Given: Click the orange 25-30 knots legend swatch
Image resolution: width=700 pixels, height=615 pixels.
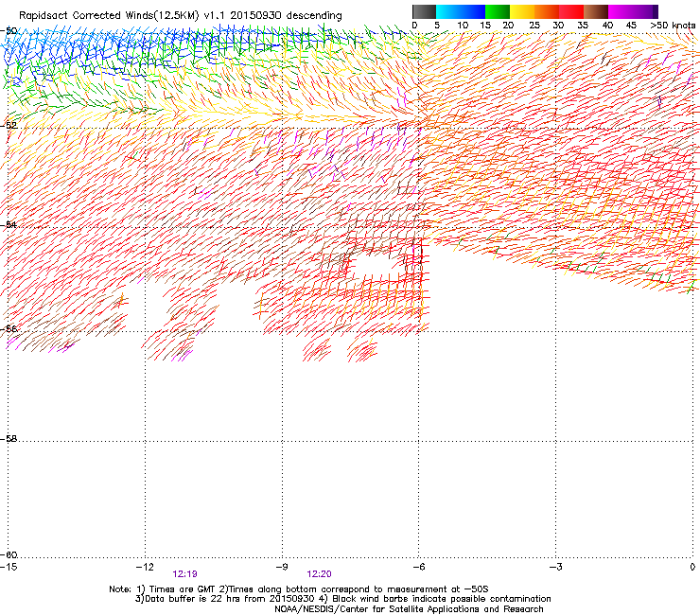Looking at the screenshot, I should click(x=547, y=11).
